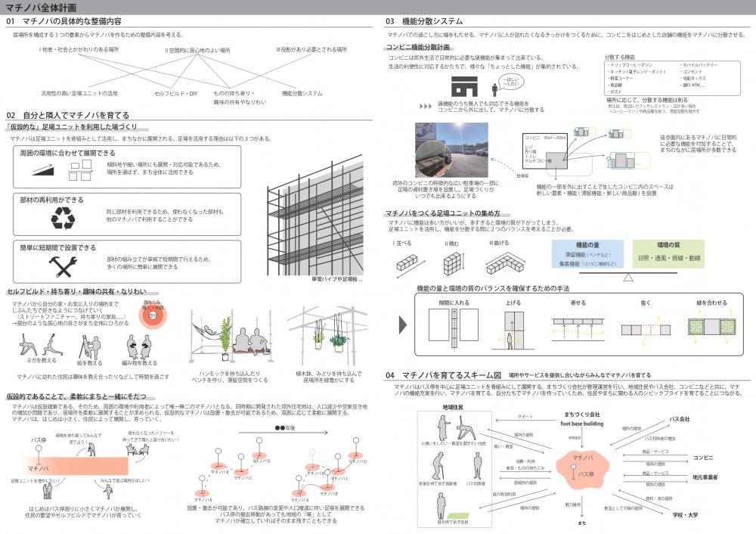Click heading 02 自分と隣人でマチノバを育てる
The height and width of the screenshot is (534, 756).
tap(67, 115)
